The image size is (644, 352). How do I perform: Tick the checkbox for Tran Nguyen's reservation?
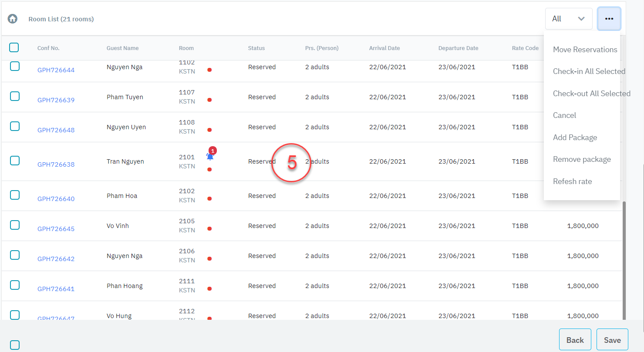click(15, 161)
